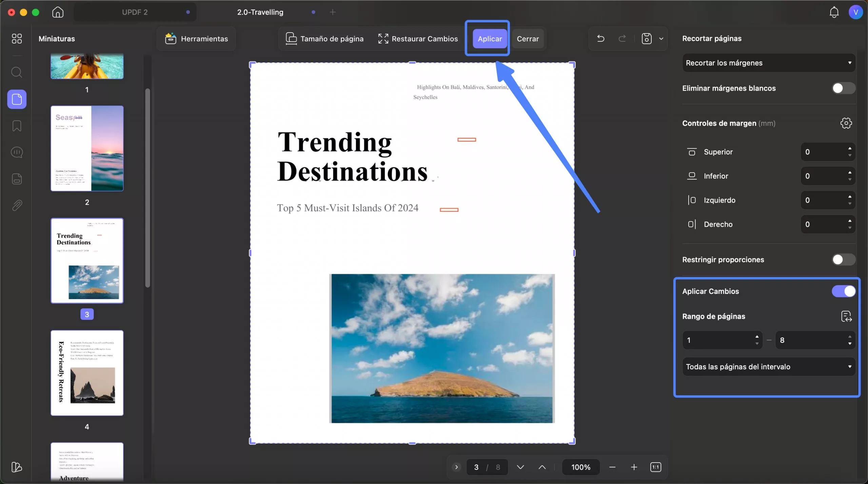Click the layers icon at sidebar bottom
868x484 pixels.
[17, 467]
